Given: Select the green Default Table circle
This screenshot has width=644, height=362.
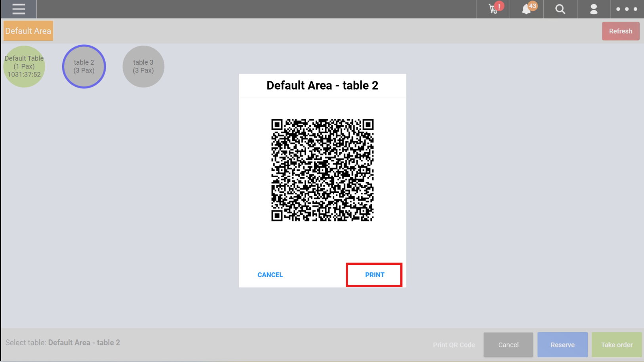Looking at the screenshot, I should 24,67.
